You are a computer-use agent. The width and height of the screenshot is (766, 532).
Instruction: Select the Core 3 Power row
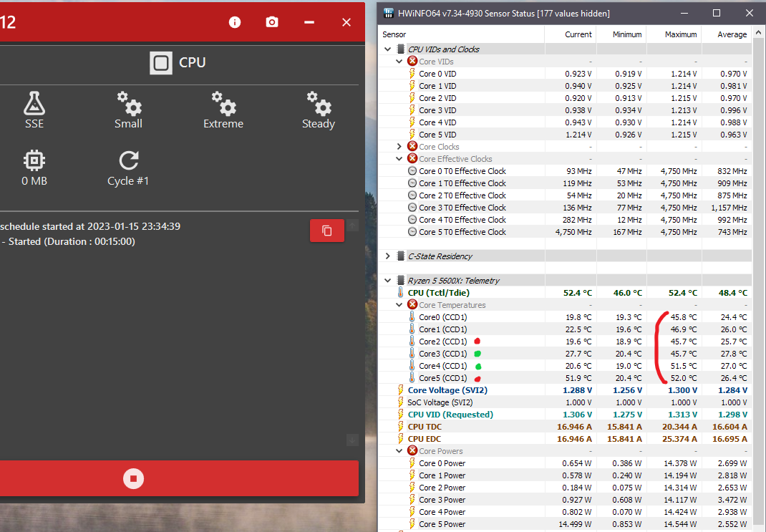[566, 500]
